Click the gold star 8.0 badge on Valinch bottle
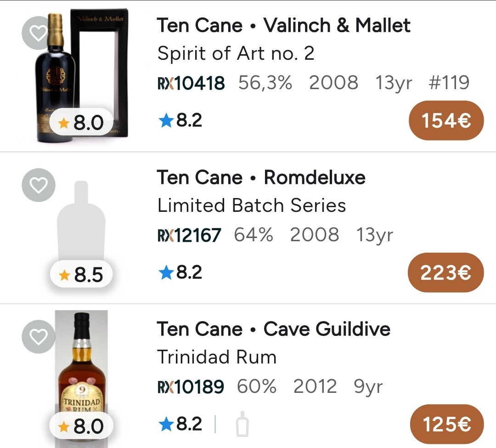This screenshot has width=496, height=448. pyautogui.click(x=81, y=123)
